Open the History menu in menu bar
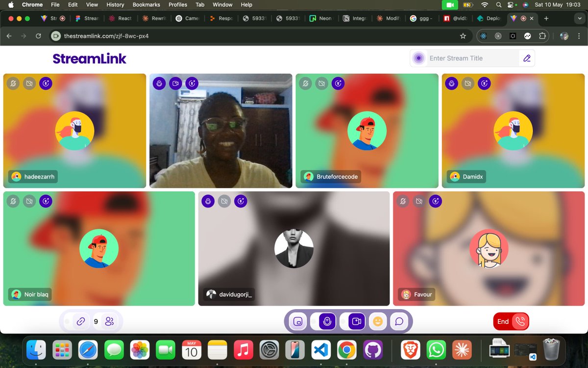588x368 pixels. [115, 4]
